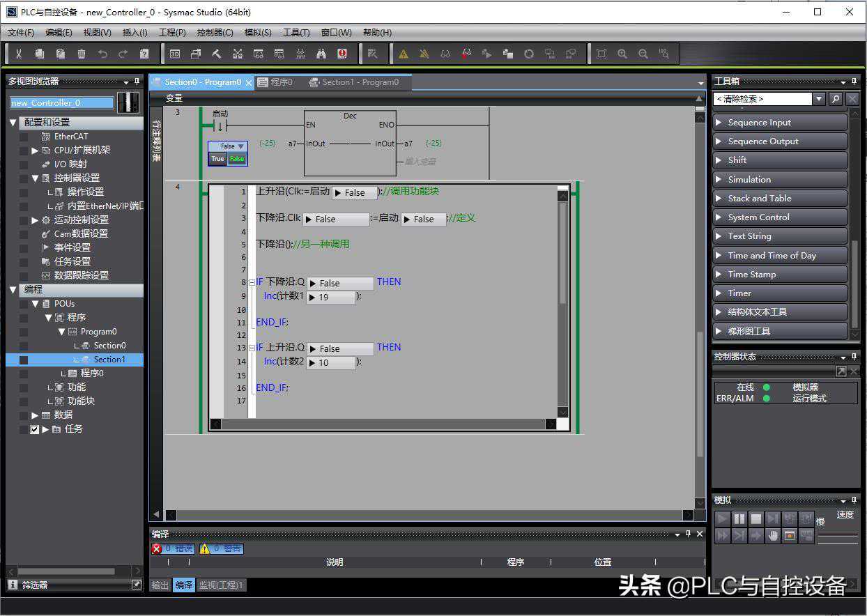
Task: Switch to the Section1 - Program0 tab
Action: [360, 82]
